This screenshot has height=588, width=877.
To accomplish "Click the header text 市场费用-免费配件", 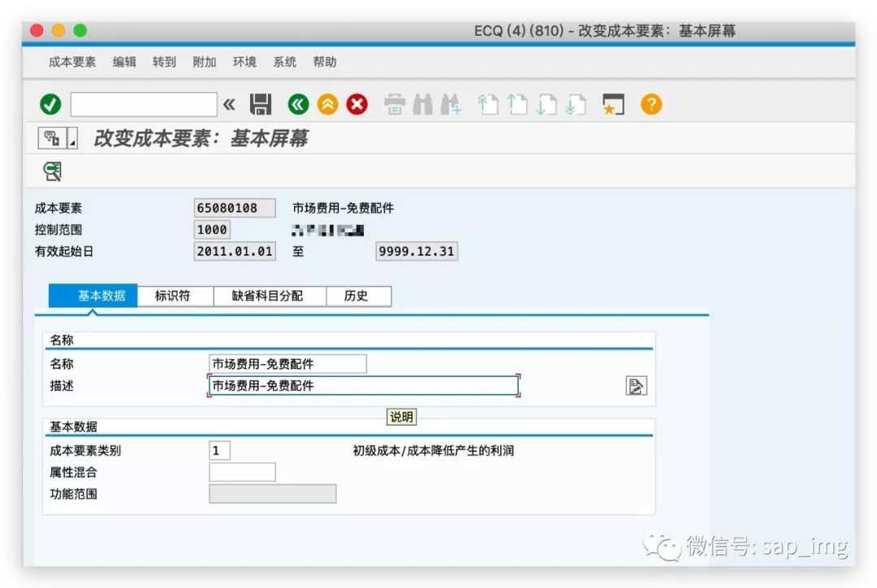I will [343, 208].
